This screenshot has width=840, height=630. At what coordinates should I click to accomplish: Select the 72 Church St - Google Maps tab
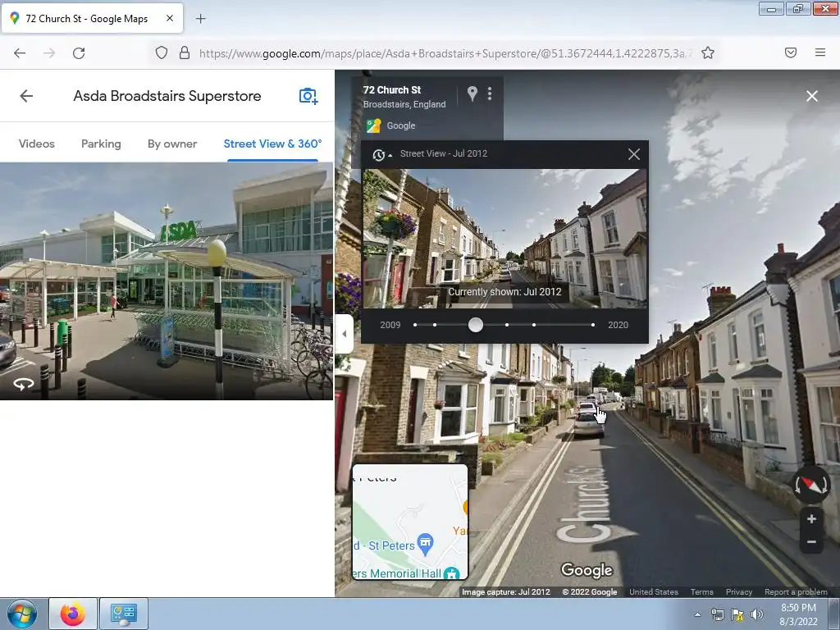click(92, 18)
